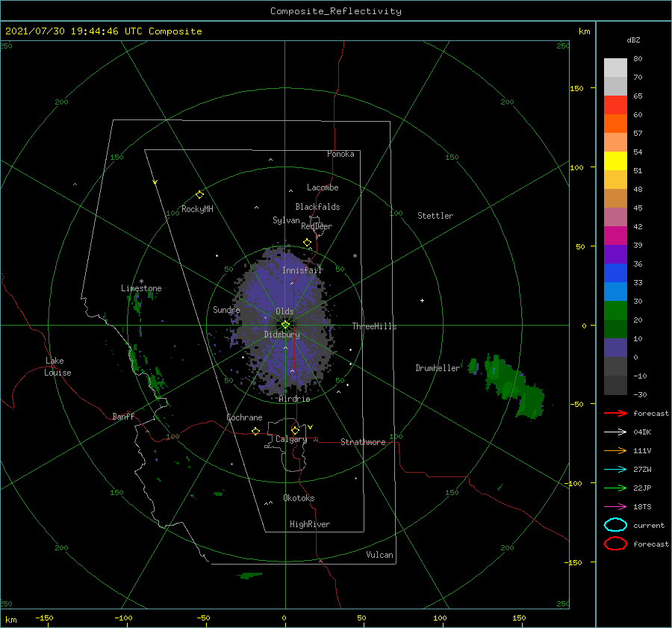Select the Drumheller town label

click(x=438, y=368)
